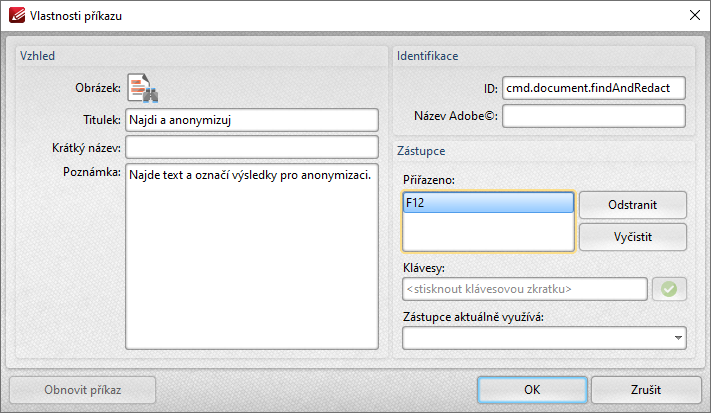Click the Zástupce aktuálně využívá combo box
711x413 pixels.
click(x=544, y=338)
